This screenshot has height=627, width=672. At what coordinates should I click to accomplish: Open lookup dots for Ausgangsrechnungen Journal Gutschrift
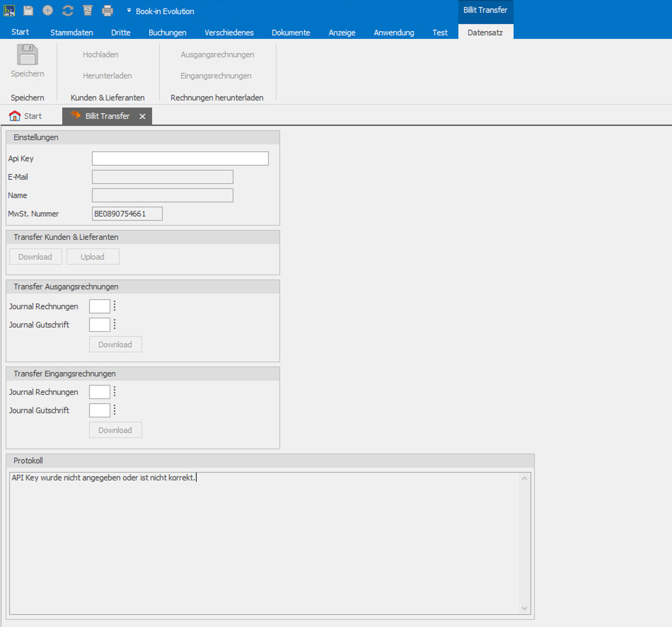[x=114, y=325]
